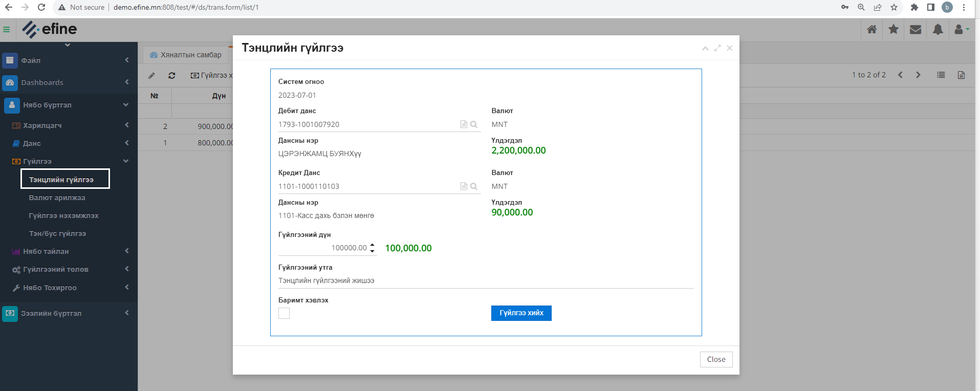The height and width of the screenshot is (391, 980).
Task: Click document icon in Кредит Данс field
Action: (464, 186)
